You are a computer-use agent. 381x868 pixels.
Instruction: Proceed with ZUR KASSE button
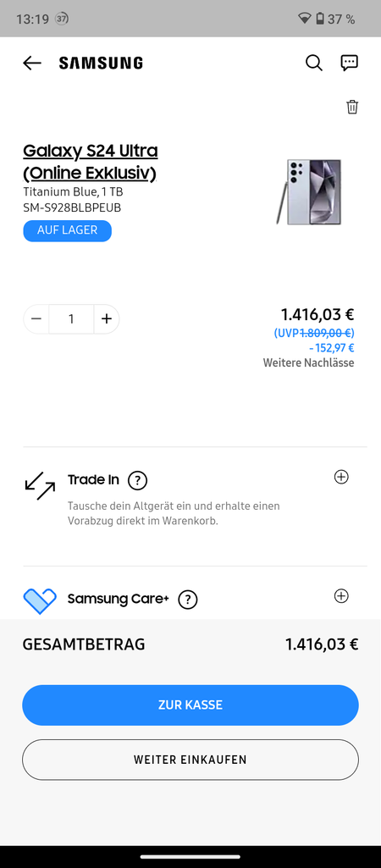coord(190,705)
